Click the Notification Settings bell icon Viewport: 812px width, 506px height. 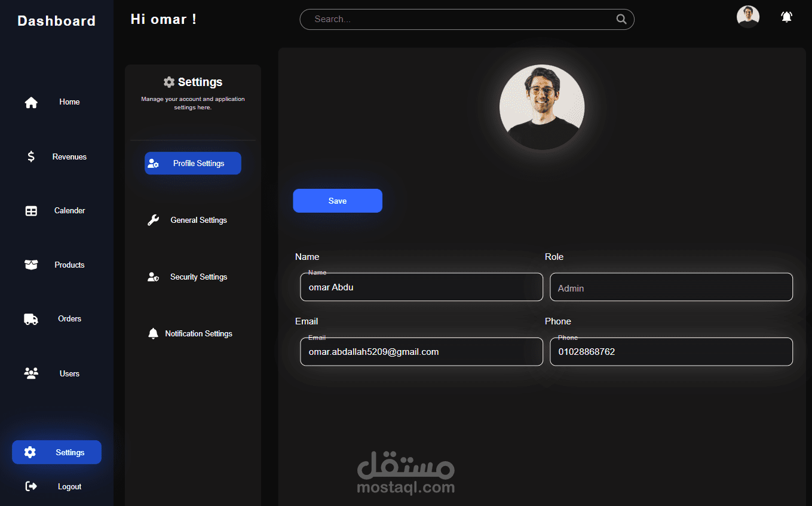click(x=153, y=333)
